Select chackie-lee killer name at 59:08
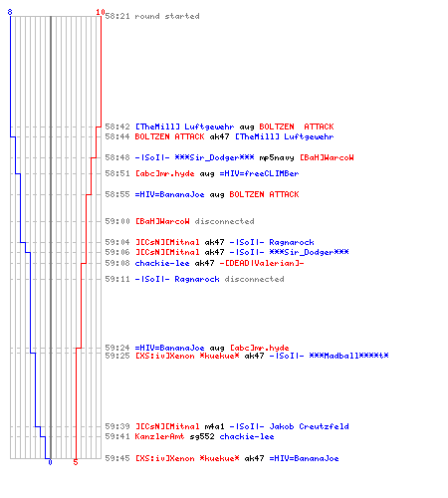 click(162, 263)
